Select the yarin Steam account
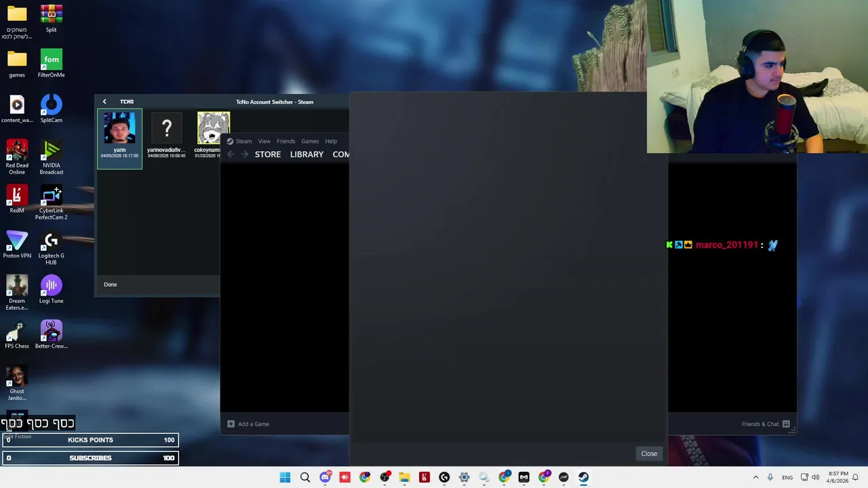 pos(119,138)
